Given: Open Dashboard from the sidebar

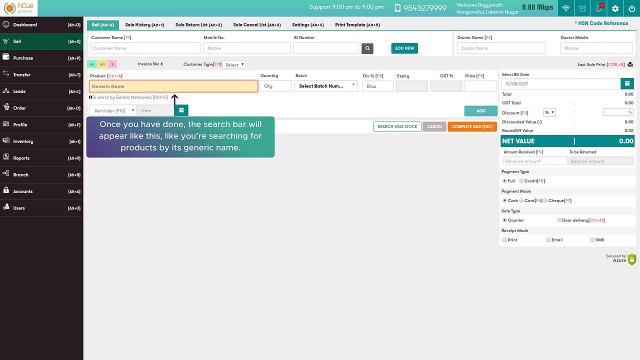Looking at the screenshot, I should (41, 25).
